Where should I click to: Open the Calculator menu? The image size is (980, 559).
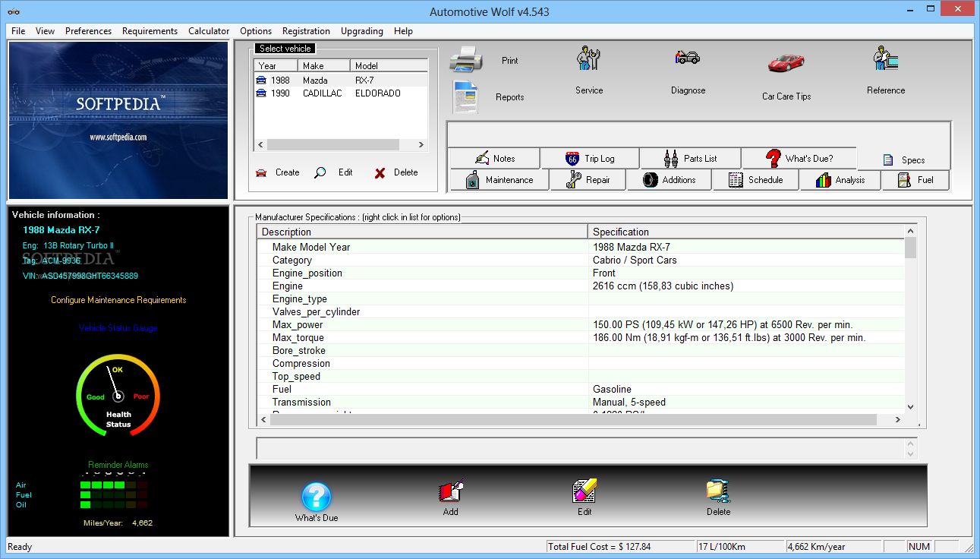pyautogui.click(x=209, y=31)
